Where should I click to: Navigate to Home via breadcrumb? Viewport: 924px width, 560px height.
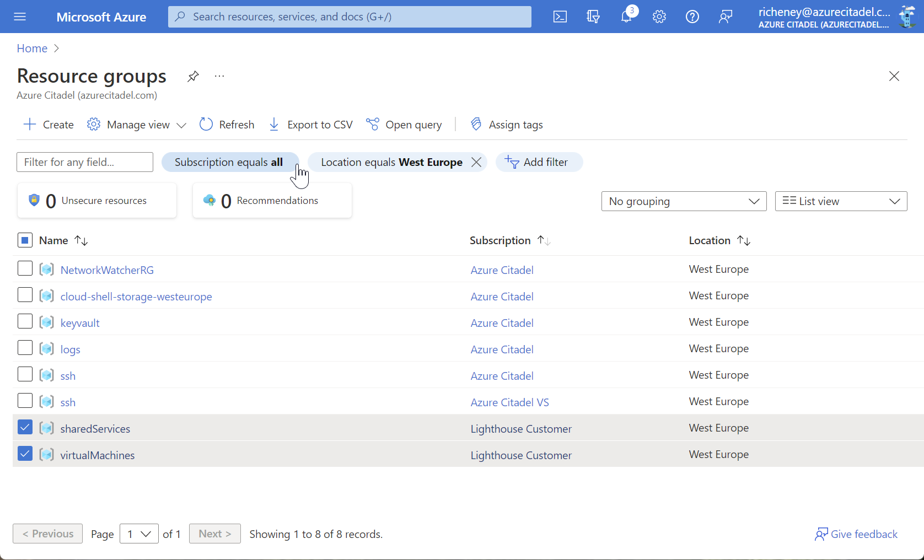31,49
